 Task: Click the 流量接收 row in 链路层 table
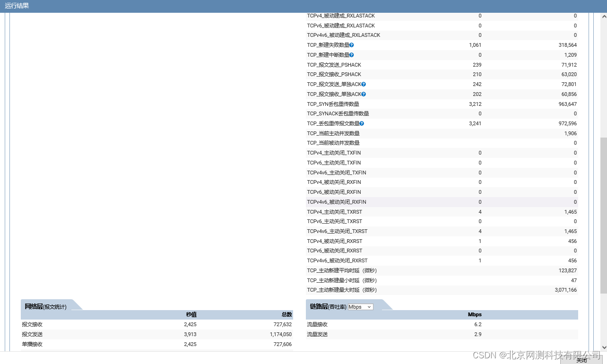pyautogui.click(x=442, y=324)
